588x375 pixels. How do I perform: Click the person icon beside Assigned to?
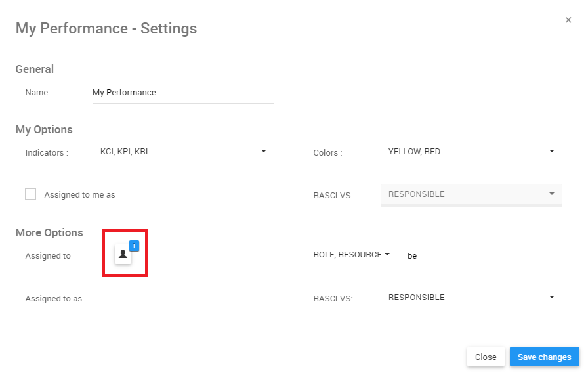[123, 254]
